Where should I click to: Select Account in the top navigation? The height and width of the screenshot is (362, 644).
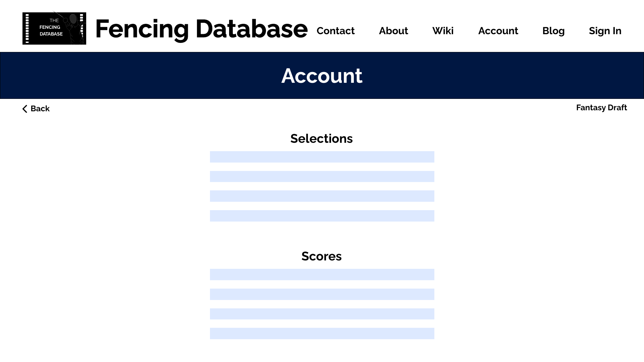point(498,31)
